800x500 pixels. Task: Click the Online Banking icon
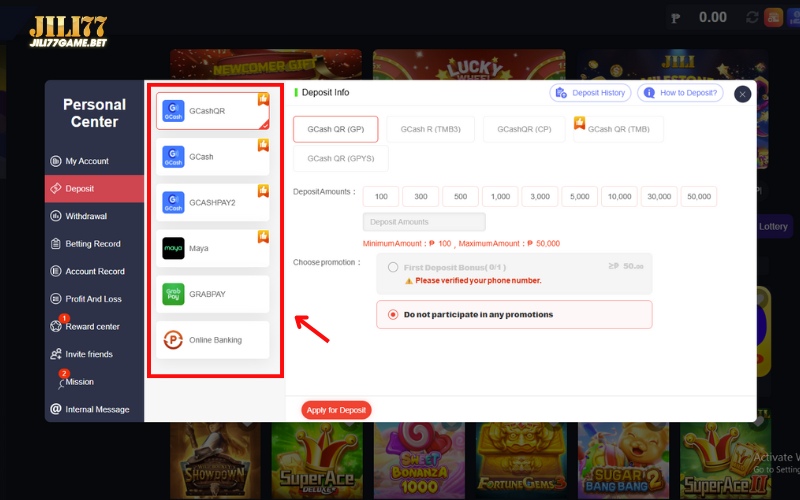(x=173, y=340)
